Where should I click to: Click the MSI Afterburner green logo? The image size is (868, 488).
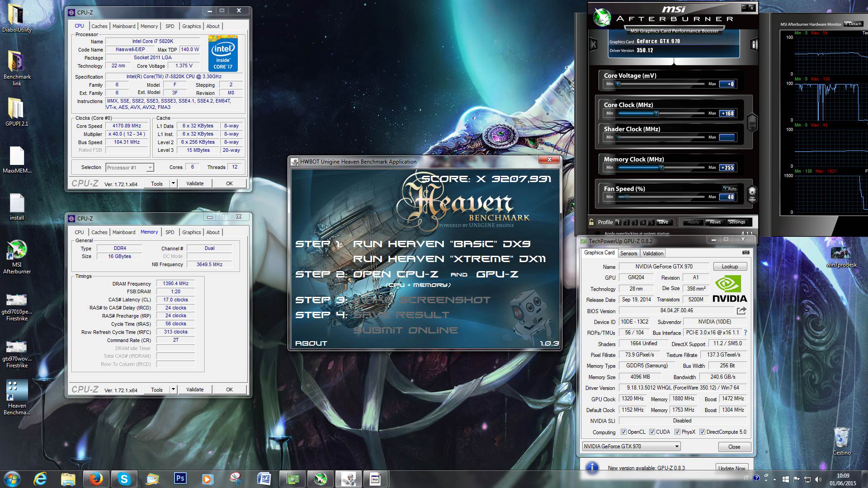pos(602,17)
